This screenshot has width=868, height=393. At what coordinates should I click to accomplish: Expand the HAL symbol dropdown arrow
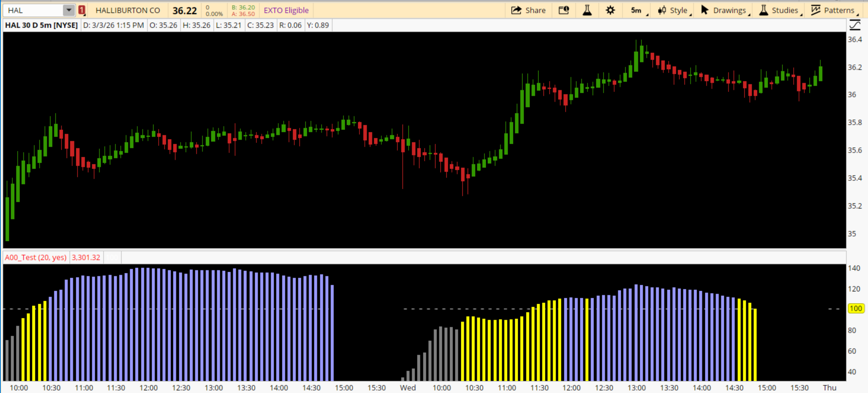point(69,10)
